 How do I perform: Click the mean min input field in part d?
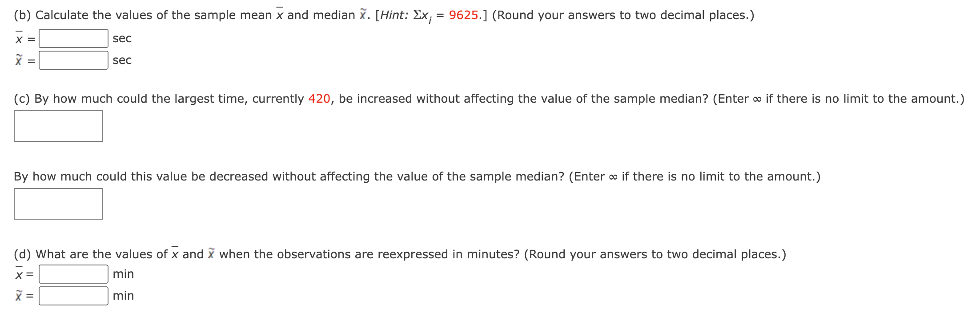click(x=72, y=274)
